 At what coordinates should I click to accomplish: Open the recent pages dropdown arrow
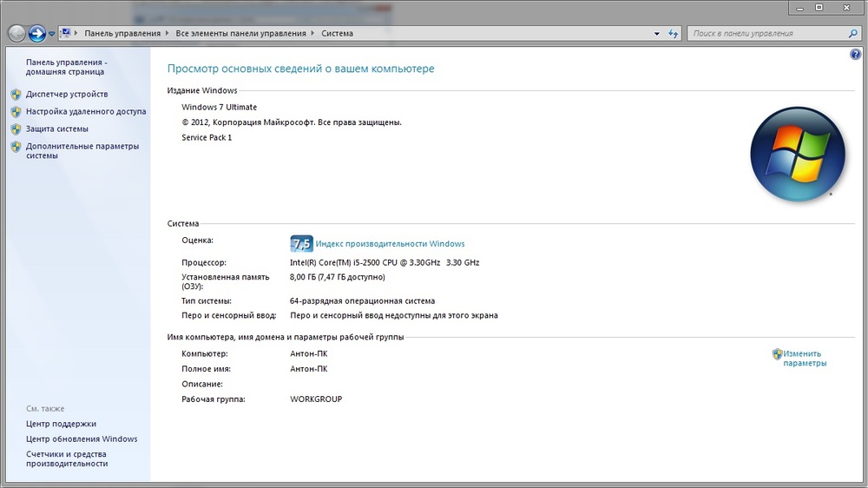pyautogui.click(x=52, y=34)
